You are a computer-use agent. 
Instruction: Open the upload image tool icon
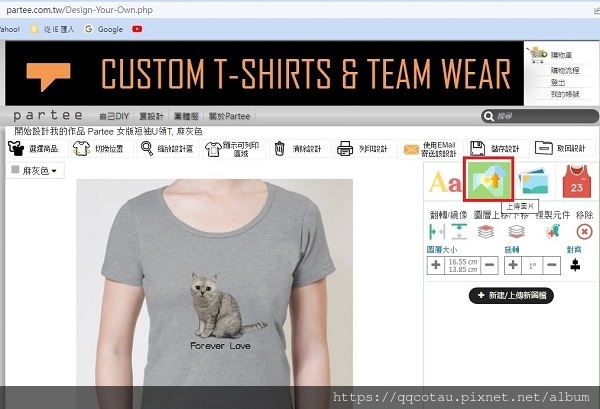point(488,179)
